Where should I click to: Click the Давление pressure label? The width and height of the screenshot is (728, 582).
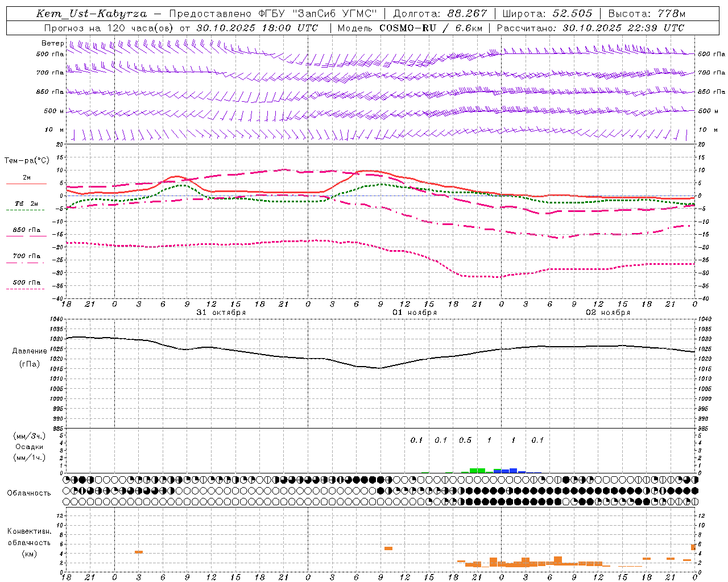(30, 351)
